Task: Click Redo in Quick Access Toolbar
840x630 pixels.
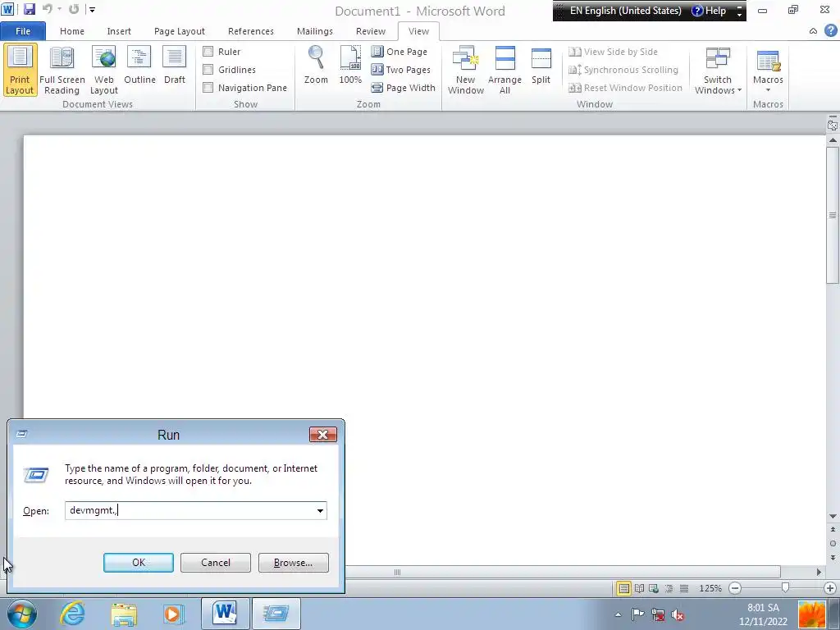Action: pos(74,9)
